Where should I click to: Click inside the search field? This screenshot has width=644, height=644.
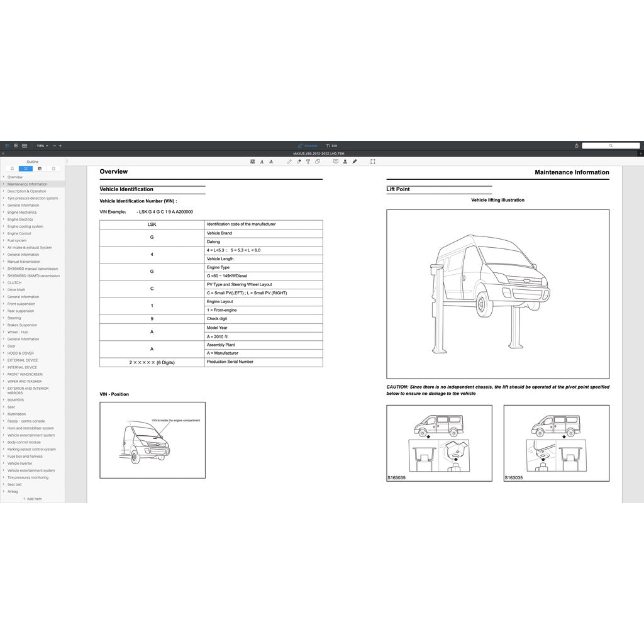610,145
